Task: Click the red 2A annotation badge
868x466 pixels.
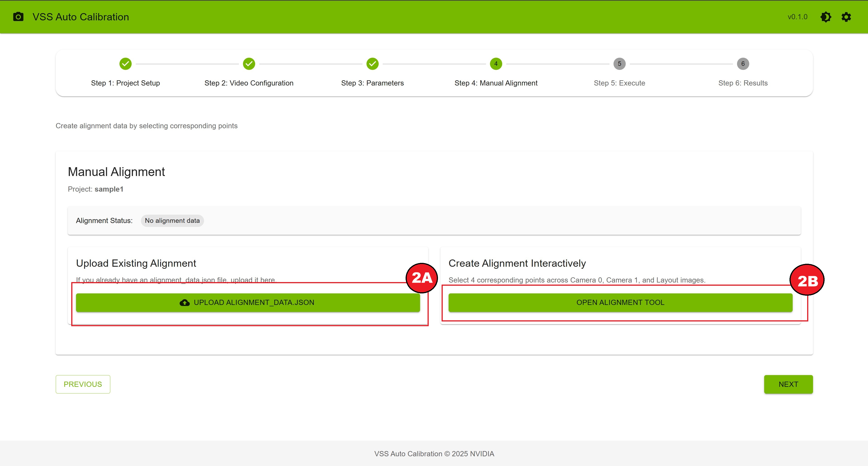Action: point(421,278)
